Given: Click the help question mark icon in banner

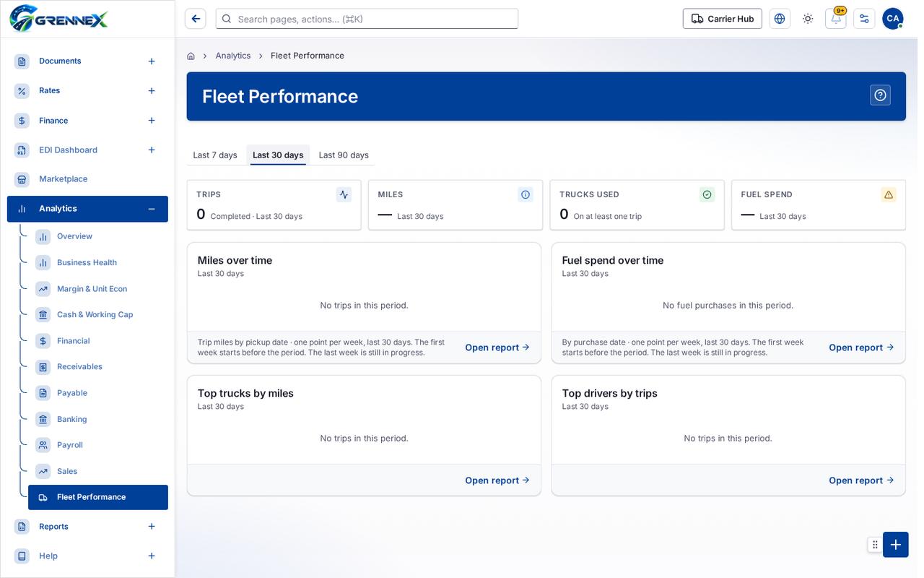Looking at the screenshot, I should (880, 95).
